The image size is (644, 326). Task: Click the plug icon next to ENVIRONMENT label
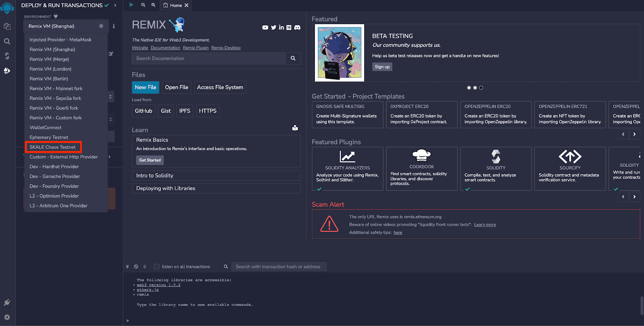56,16
